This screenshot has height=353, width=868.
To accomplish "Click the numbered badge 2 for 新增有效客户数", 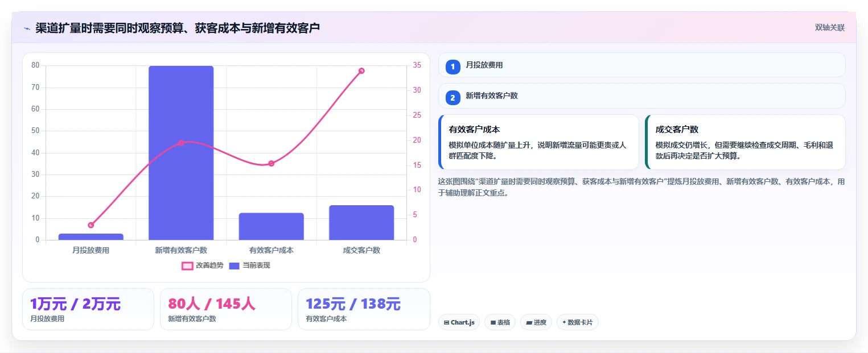I will pyautogui.click(x=453, y=98).
